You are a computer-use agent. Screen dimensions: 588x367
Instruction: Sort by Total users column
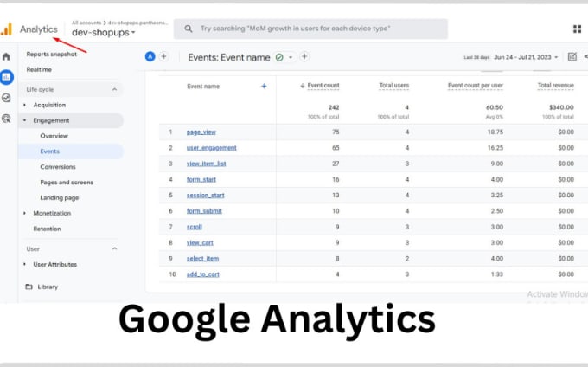point(393,86)
